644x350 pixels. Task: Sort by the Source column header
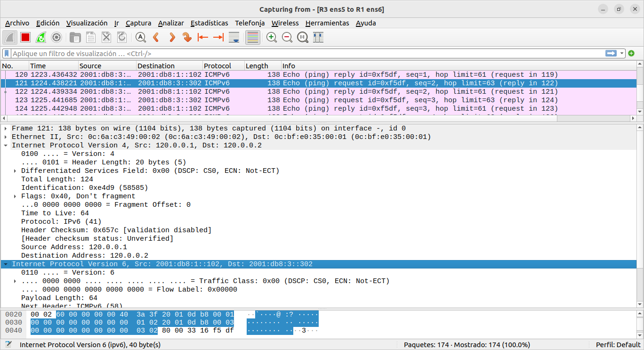pyautogui.click(x=107, y=66)
